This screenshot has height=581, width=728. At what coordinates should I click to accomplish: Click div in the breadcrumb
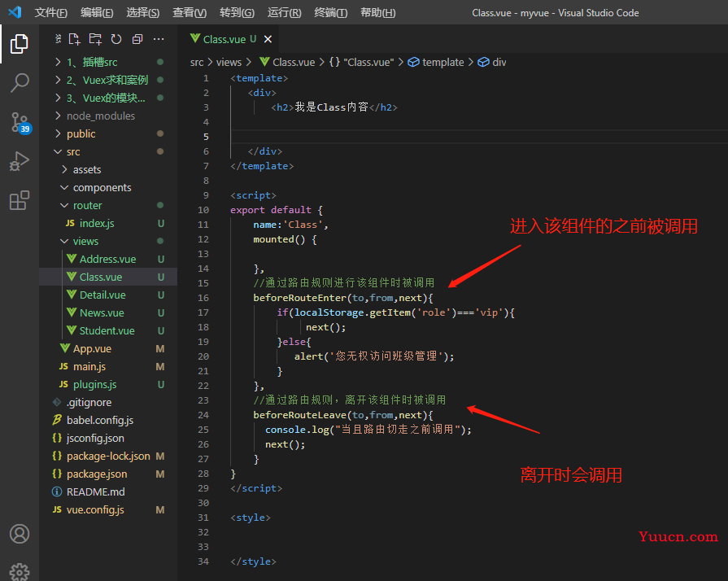coord(492,62)
